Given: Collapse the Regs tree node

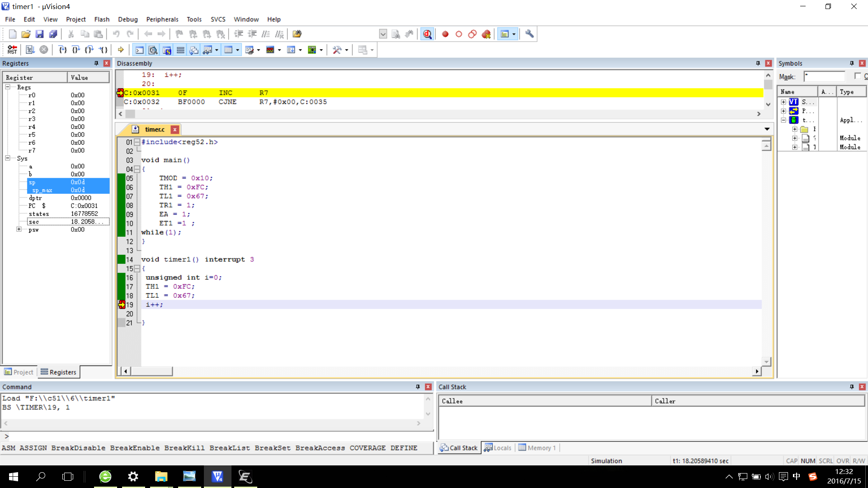Looking at the screenshot, I should (x=8, y=87).
